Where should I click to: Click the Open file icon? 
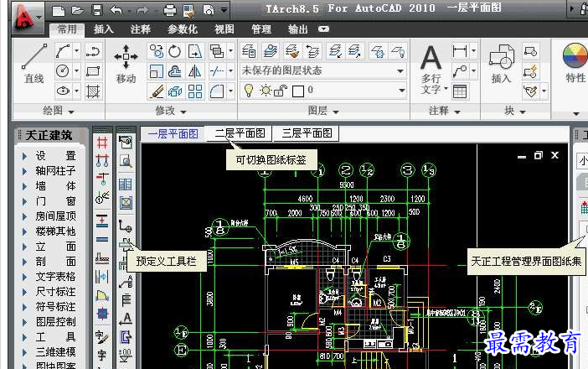[x=77, y=10]
